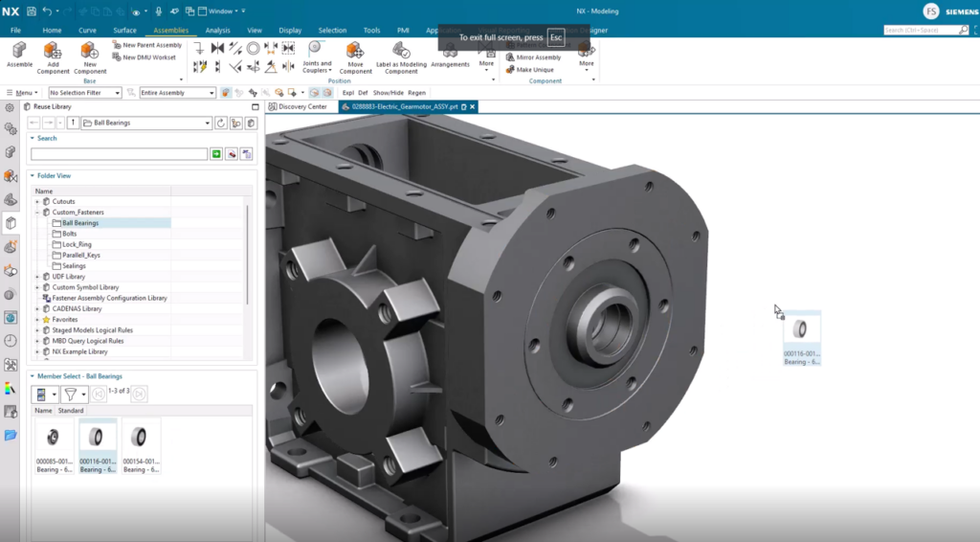Click the green search go icon

click(x=216, y=154)
